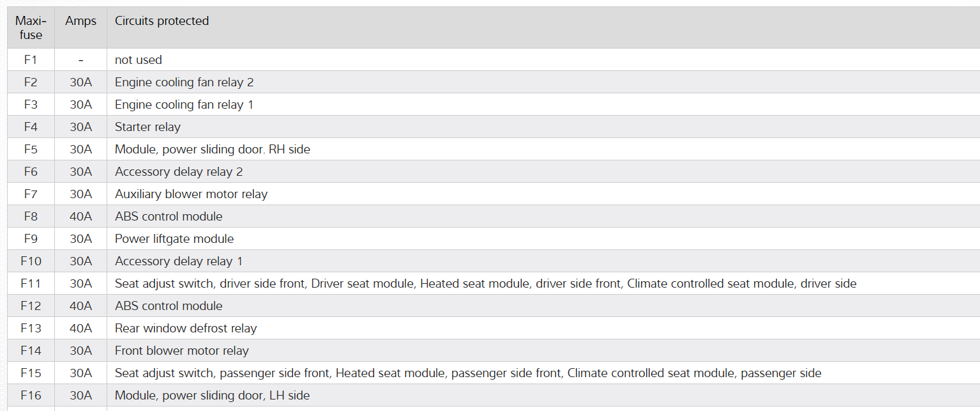The image size is (980, 411).
Task: Click "Rear window defrost relay" text
Action: tap(186, 329)
